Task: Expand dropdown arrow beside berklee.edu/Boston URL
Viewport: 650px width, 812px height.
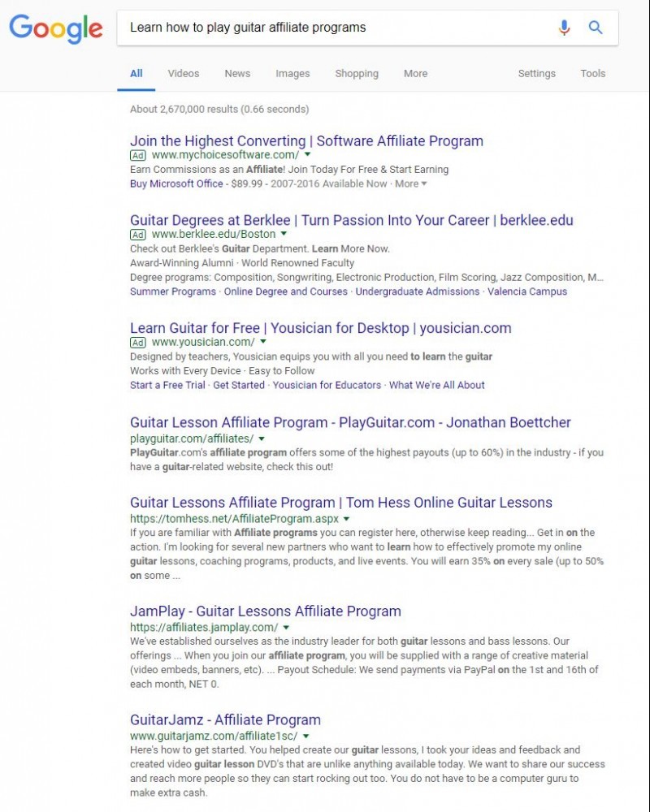Action: (x=284, y=234)
